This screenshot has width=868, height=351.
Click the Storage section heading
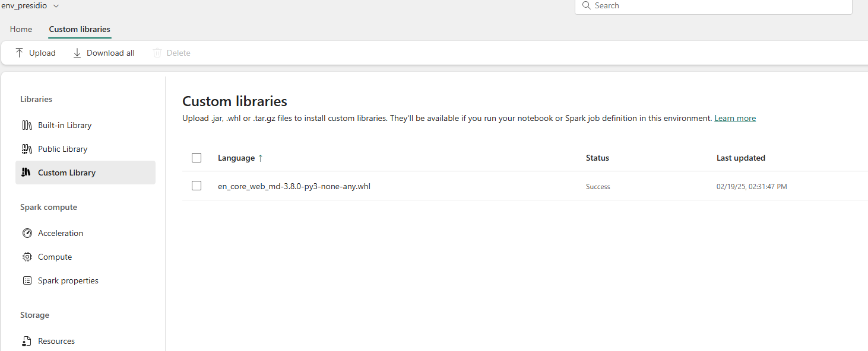coord(34,315)
